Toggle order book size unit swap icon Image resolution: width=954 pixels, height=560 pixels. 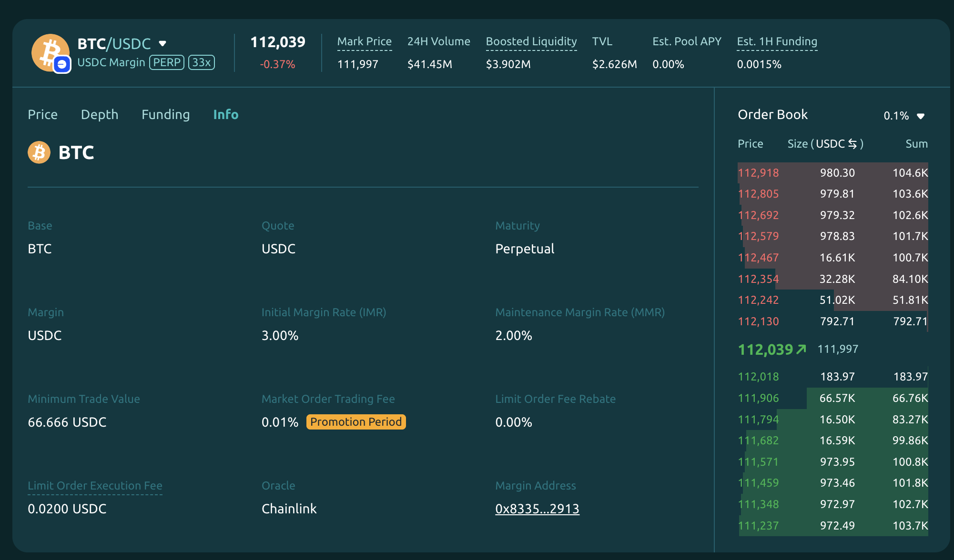tap(853, 144)
